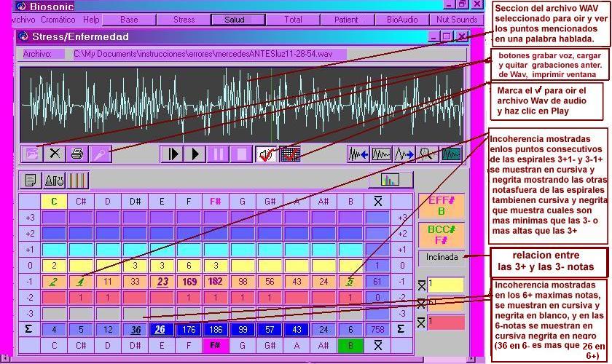This screenshot has width=612, height=364.
Task: Print the window with printer icon
Action: point(76,154)
